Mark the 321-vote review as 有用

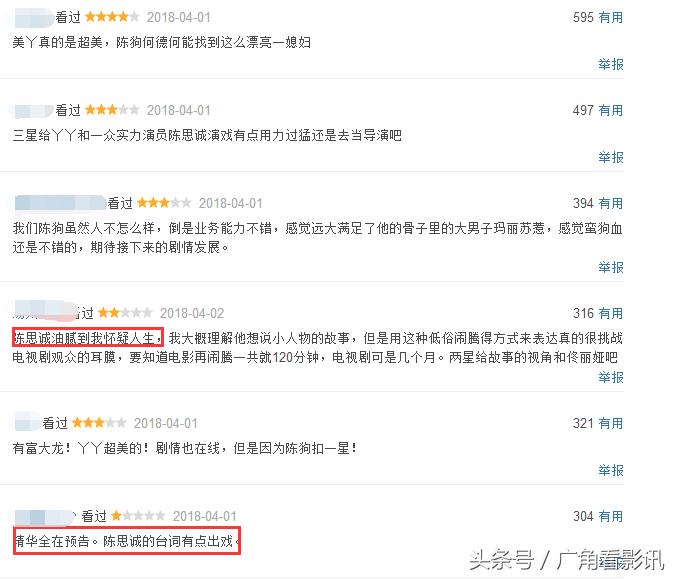(x=611, y=423)
